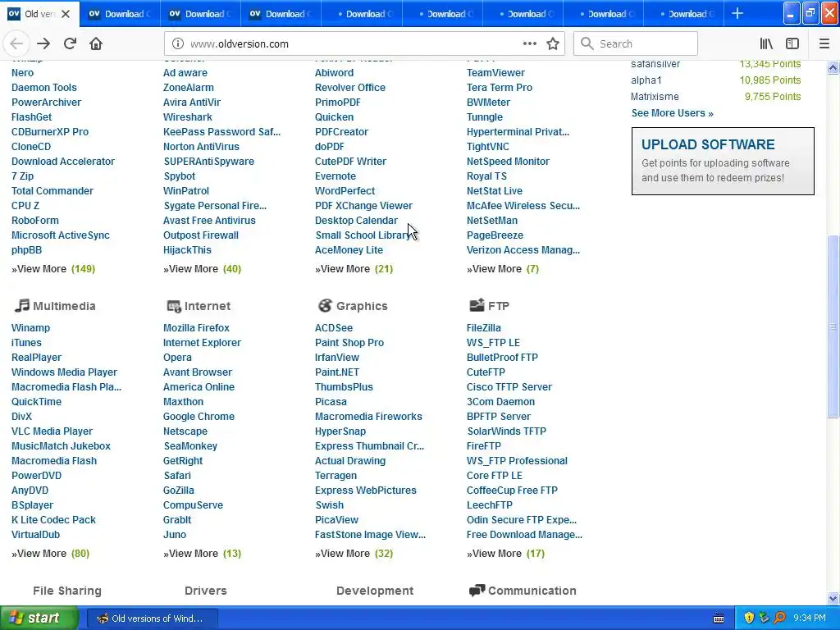Viewport: 840px width, 630px height.
Task: Open the Wireshark link
Action: click(188, 116)
